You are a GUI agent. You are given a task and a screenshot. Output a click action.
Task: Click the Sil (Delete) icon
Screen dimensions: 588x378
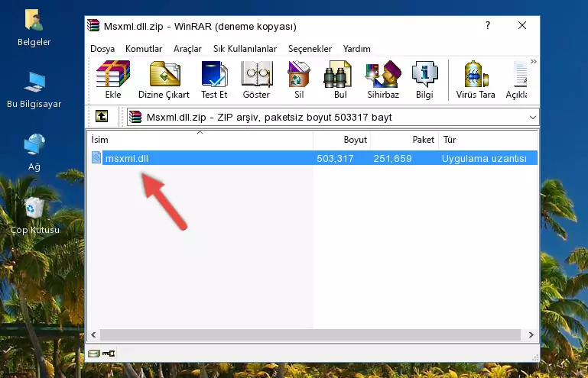point(299,79)
